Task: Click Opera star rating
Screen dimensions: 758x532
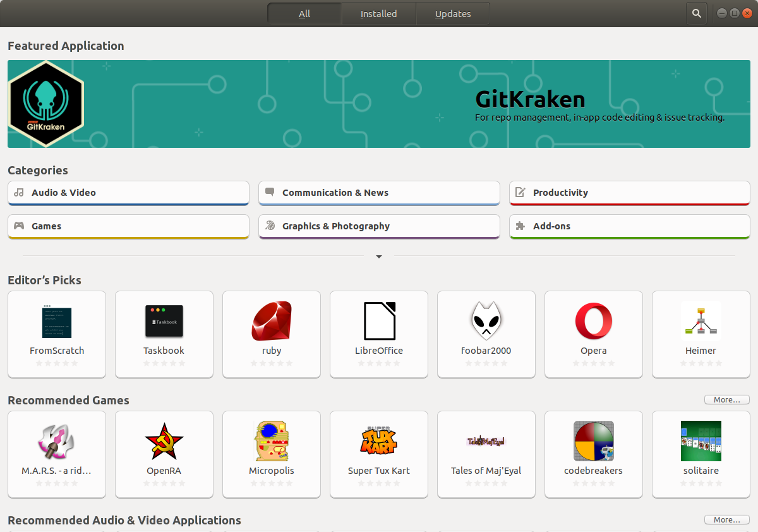Action: [594, 363]
